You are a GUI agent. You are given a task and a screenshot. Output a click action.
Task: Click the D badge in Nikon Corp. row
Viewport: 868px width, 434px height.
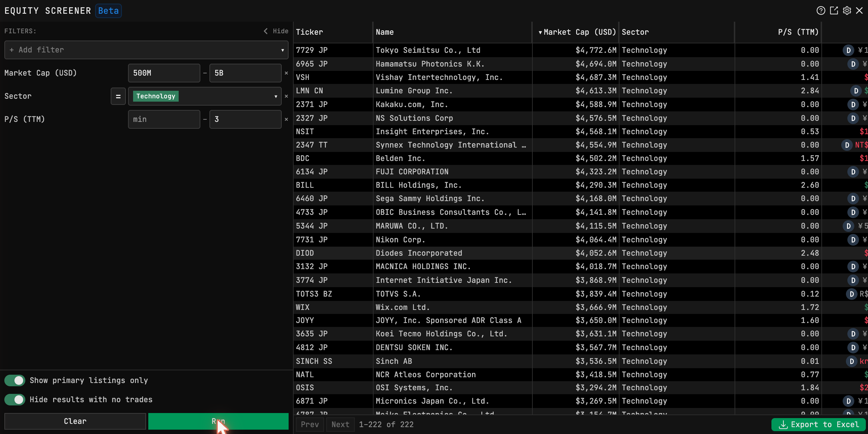coord(853,240)
